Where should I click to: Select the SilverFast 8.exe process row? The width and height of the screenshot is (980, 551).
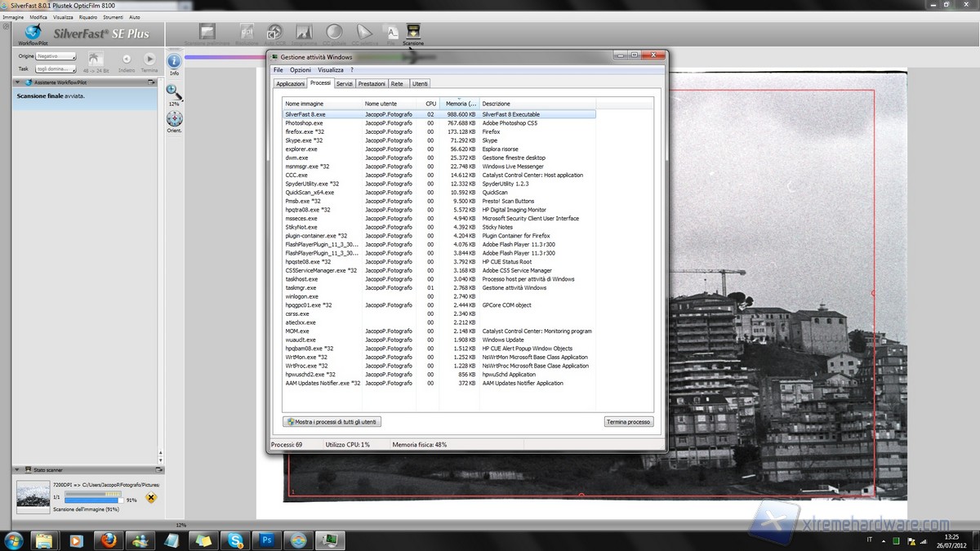click(x=439, y=114)
